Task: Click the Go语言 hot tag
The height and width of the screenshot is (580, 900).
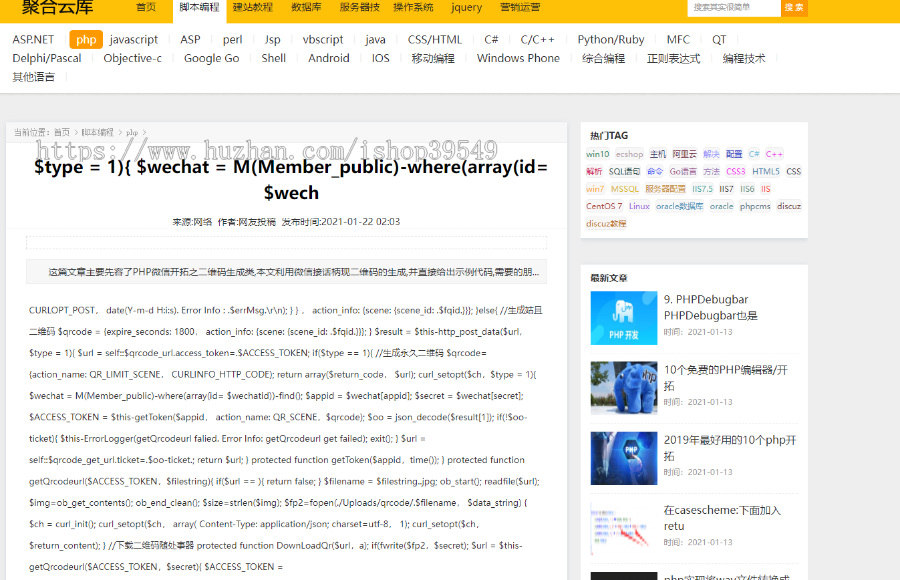Action: 683,171
